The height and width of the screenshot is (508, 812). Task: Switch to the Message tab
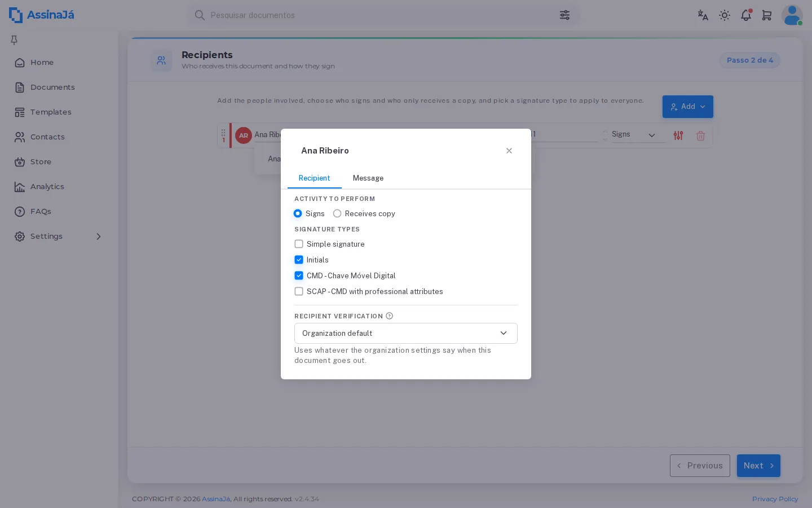pos(368,178)
